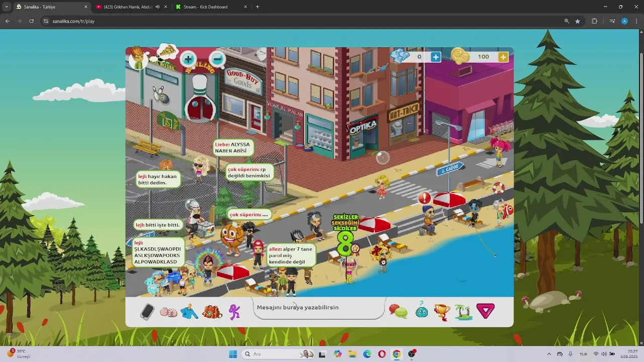Bookmark this page with the star
The image size is (644, 362).
[x=578, y=21]
